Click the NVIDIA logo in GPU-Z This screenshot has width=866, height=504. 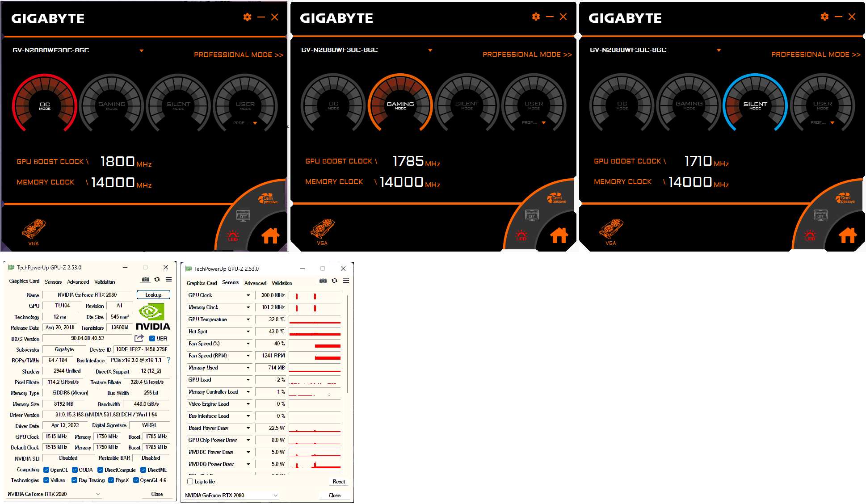coord(153,316)
